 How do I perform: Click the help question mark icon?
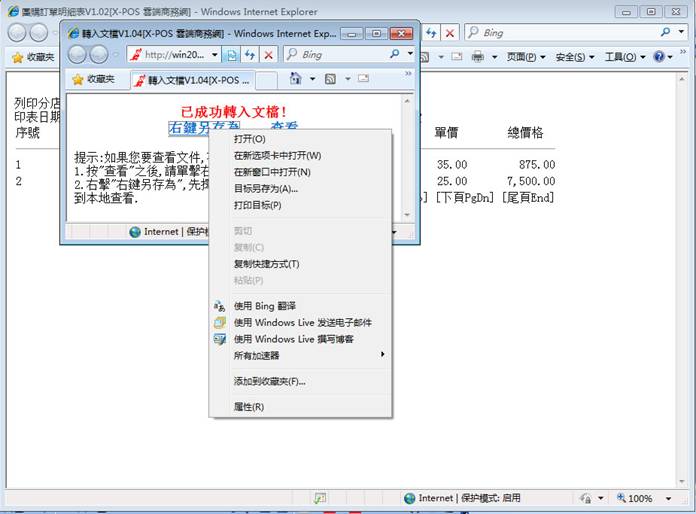(662, 57)
